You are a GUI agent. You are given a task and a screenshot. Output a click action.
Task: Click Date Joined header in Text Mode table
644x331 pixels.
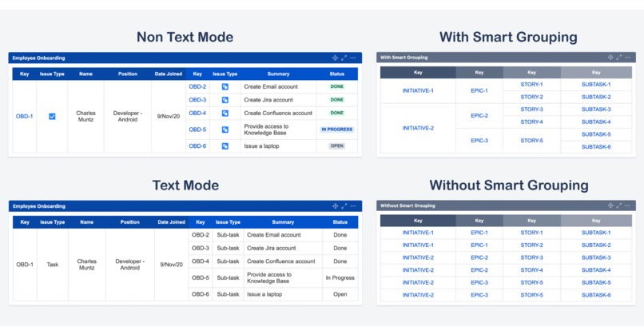point(171,222)
